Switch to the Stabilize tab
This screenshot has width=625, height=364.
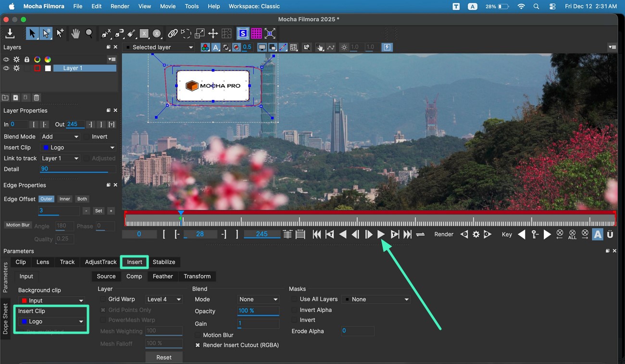(164, 262)
